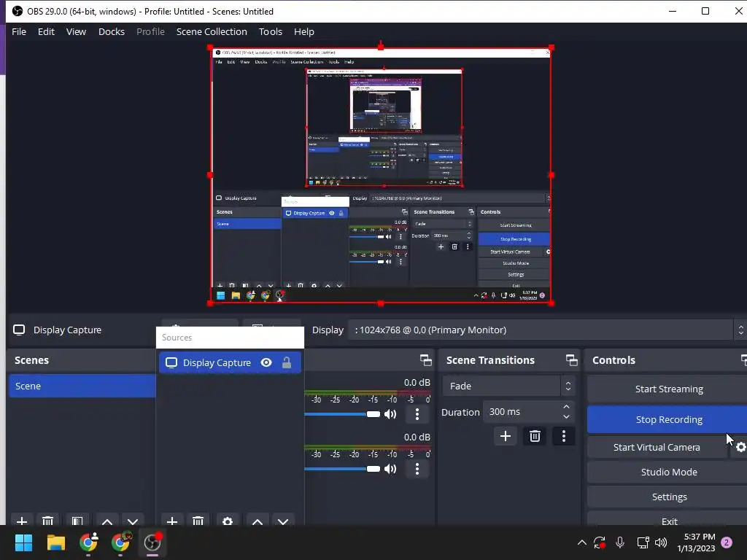Click Start Virtual Camera button
The width and height of the screenshot is (747, 560).
coord(657,447)
